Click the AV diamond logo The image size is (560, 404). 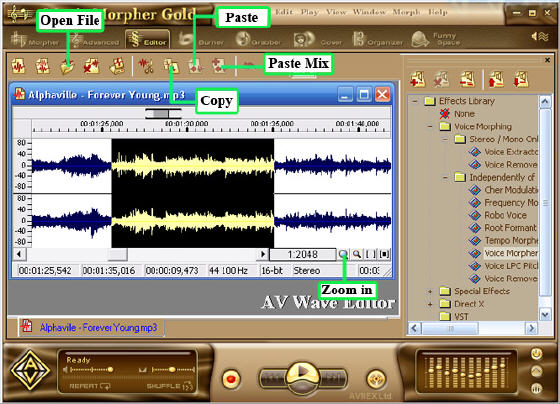pos(30,370)
